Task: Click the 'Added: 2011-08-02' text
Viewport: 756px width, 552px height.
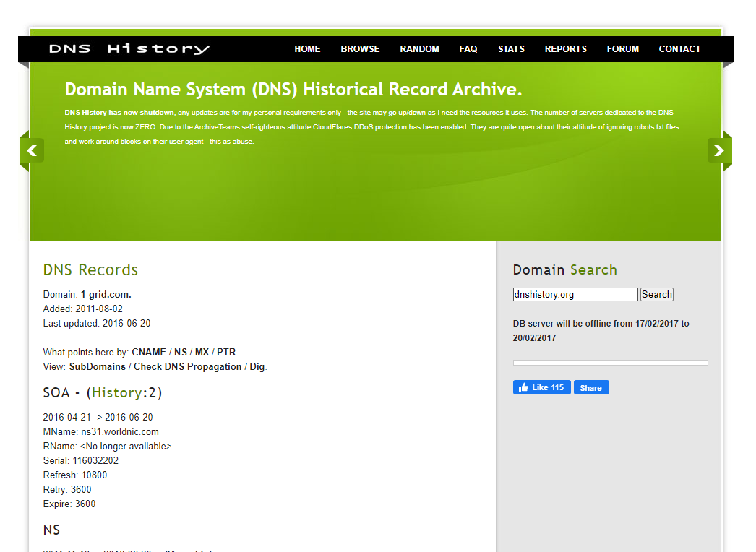Action: coord(83,309)
